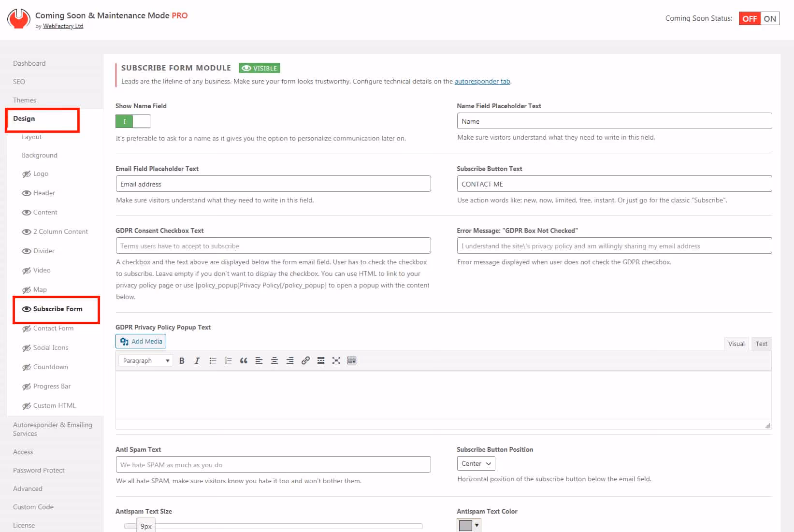Toggle Contact Form visibility eye
This screenshot has width=794, height=532.
click(x=27, y=329)
